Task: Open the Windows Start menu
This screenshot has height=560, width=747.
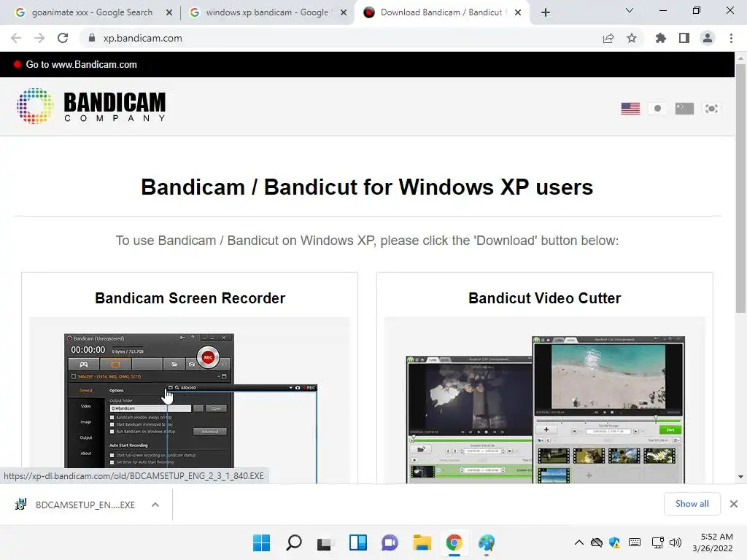Action: (x=261, y=542)
